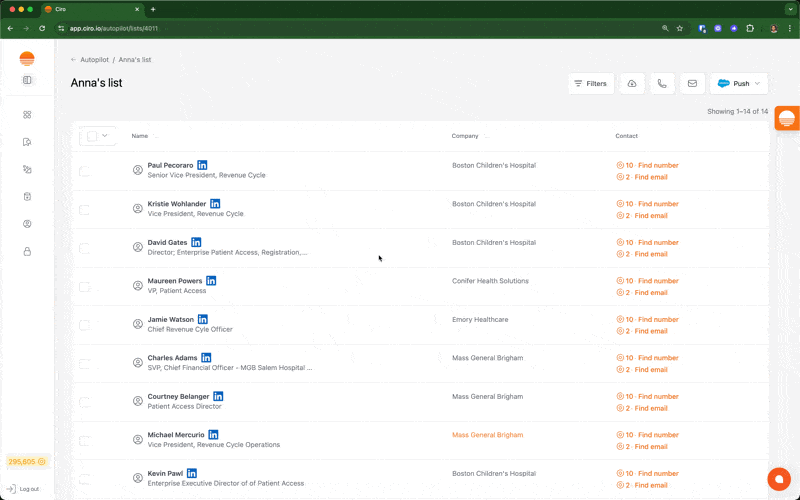The image size is (800, 500).
Task: Open LinkedIn profile of Jamie Watson
Action: [x=203, y=319]
